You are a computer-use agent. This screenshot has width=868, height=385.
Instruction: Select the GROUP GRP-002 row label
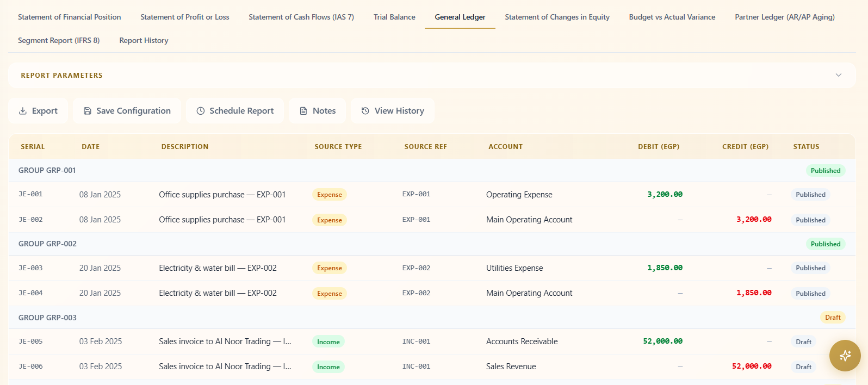tap(47, 244)
